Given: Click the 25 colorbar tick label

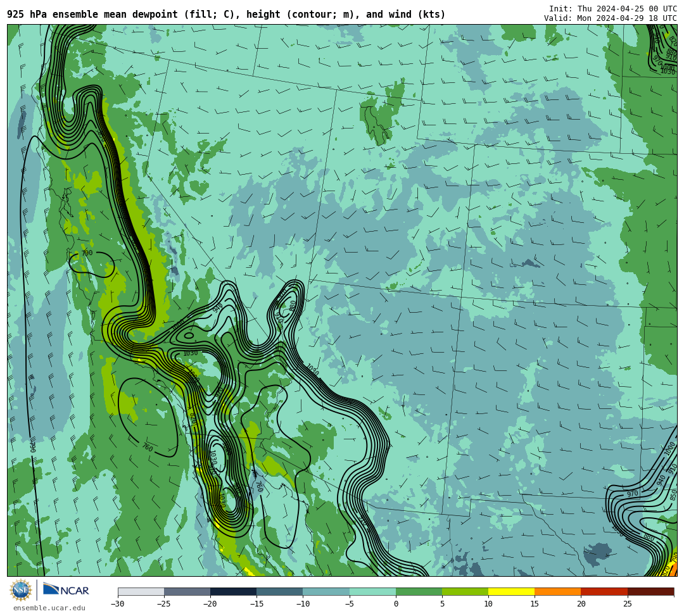Looking at the screenshot, I should [x=627, y=604].
